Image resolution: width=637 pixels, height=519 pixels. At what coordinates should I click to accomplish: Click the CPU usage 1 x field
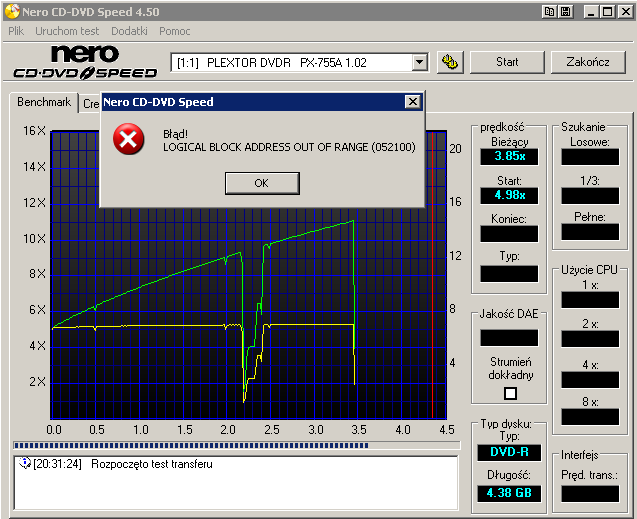[x=590, y=300]
